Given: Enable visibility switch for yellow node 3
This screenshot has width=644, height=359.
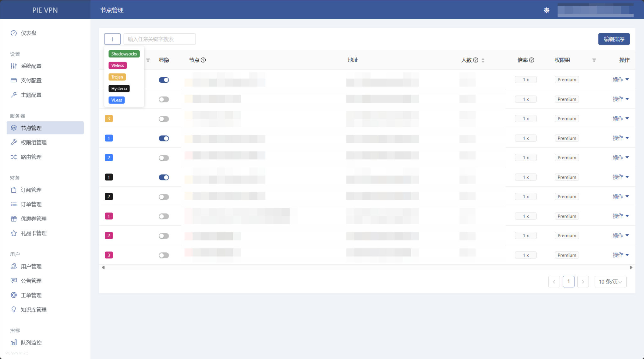Looking at the screenshot, I should (164, 119).
